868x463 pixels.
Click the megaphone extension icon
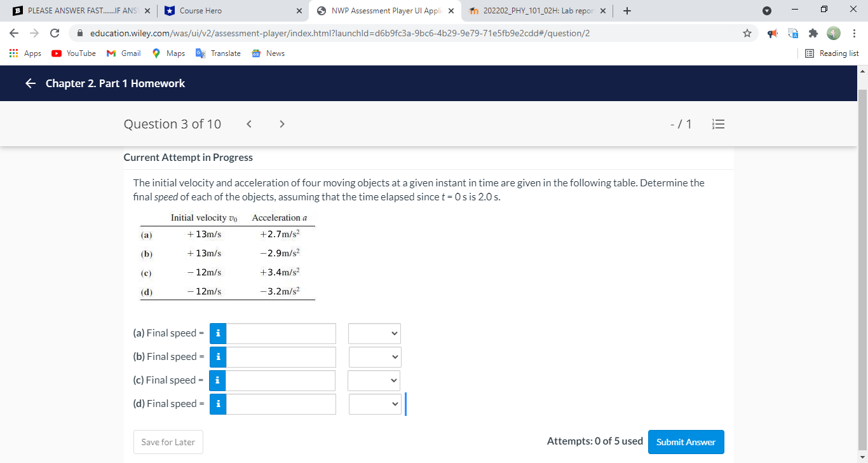tap(773, 33)
